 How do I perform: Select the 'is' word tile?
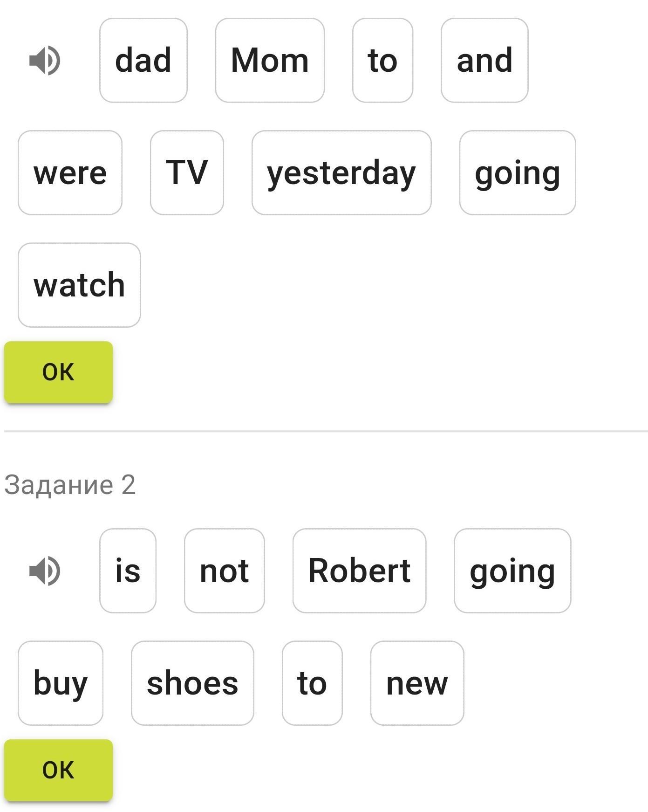(128, 571)
